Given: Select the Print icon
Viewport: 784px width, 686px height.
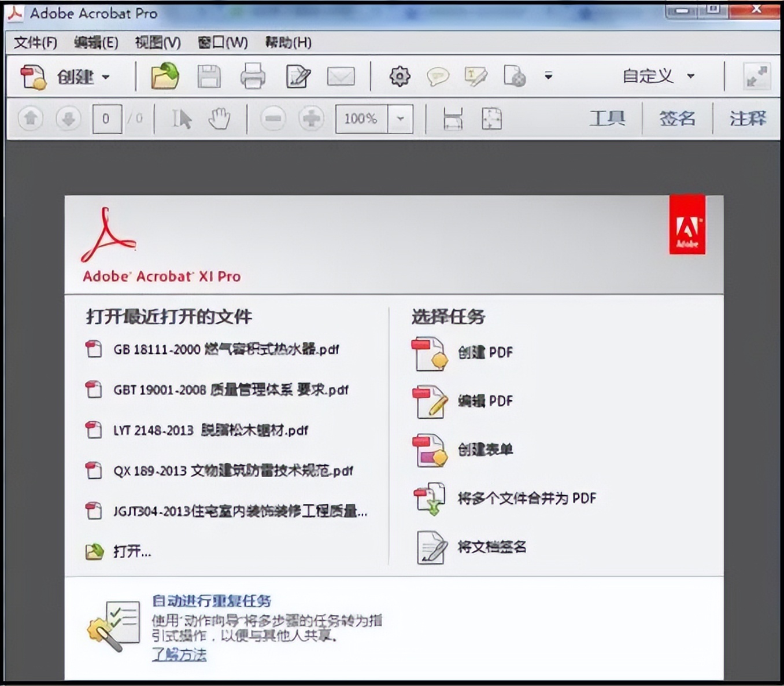Looking at the screenshot, I should 253,76.
